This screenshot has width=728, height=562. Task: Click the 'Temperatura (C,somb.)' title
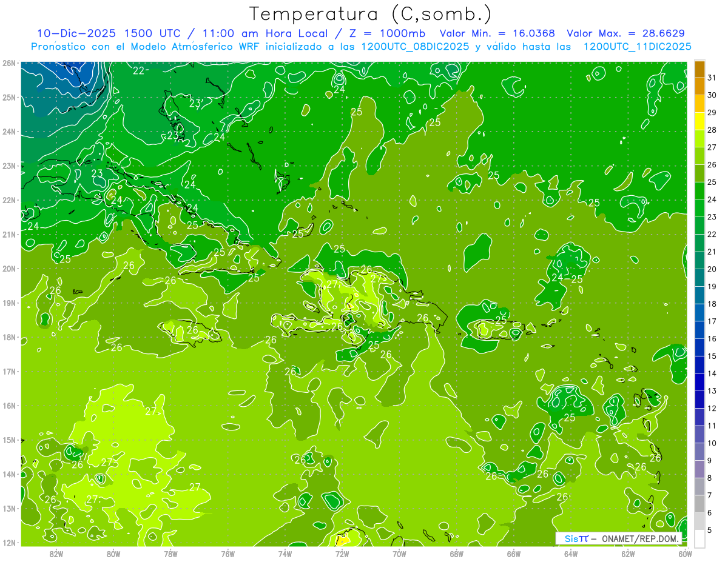371,13
